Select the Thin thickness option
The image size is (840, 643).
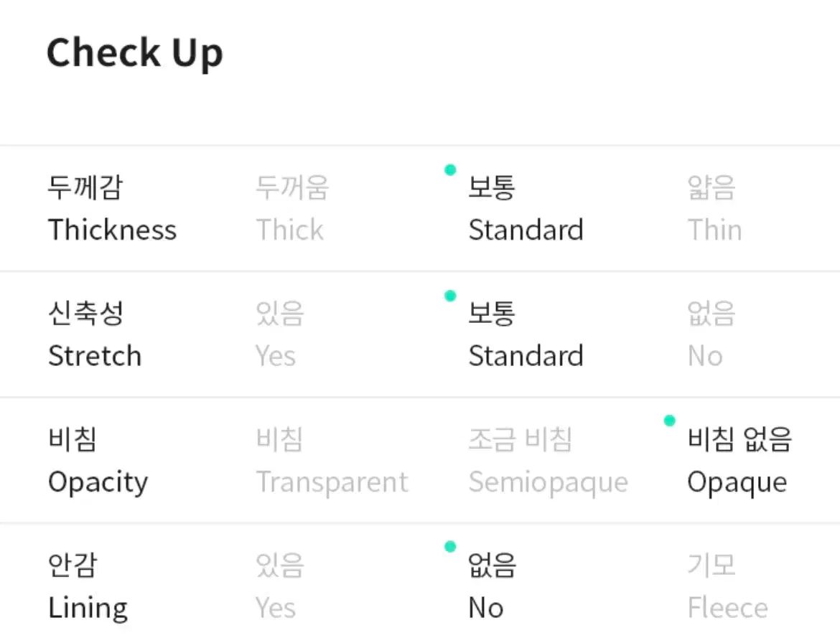(714, 209)
